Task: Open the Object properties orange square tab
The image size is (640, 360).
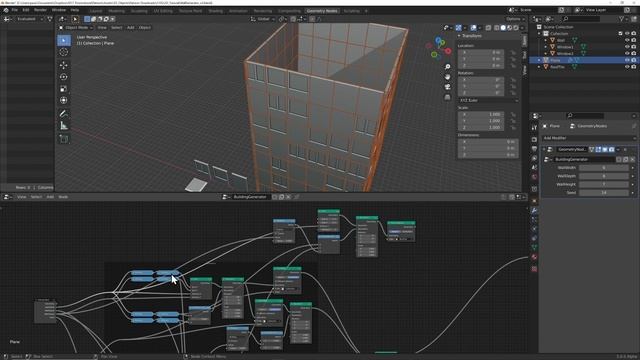Action: (534, 201)
